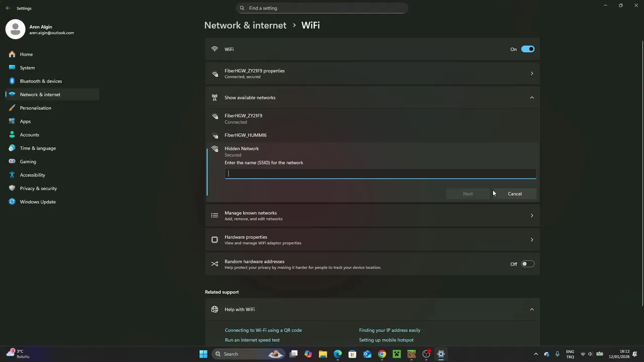Click the Privacy & security shield icon
Screen dimensions: 644x362
pyautogui.click(x=12, y=189)
